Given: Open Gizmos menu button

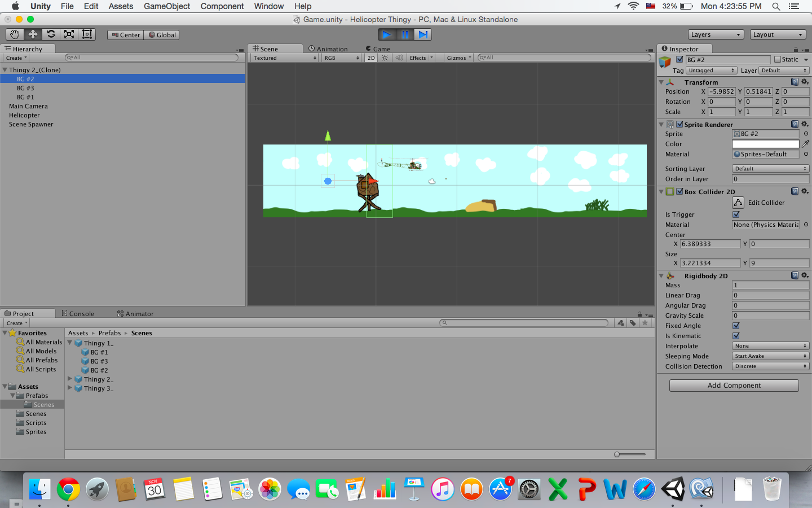Looking at the screenshot, I should (459, 58).
